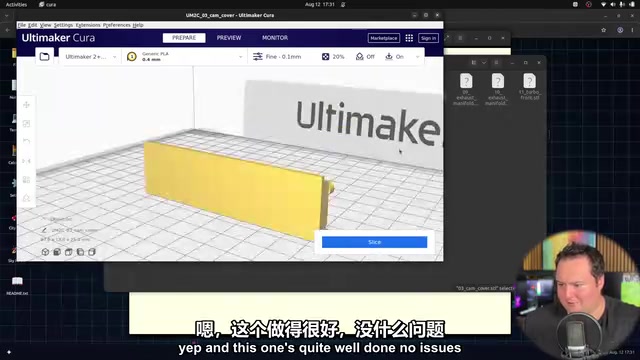
Task: Click the 20% infill icon
Action: click(325, 57)
